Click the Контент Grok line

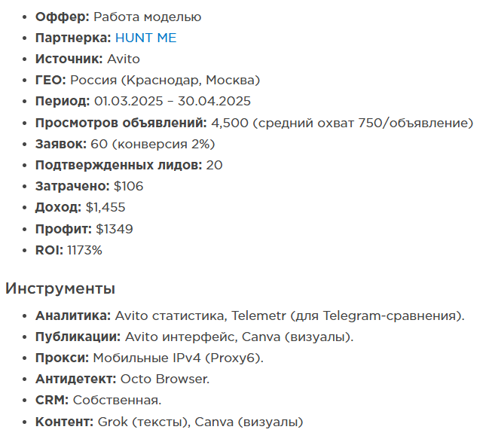coord(170,422)
